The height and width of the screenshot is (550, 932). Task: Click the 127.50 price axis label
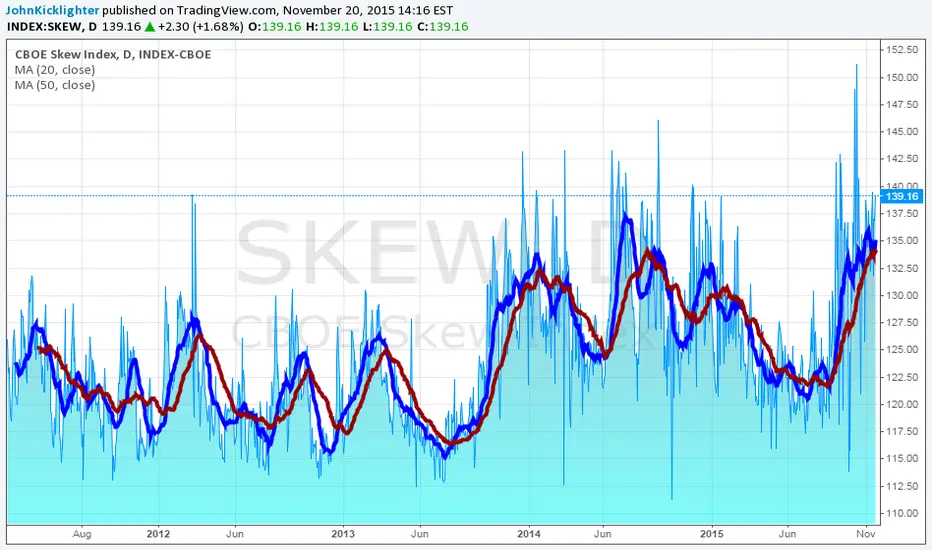tap(902, 322)
